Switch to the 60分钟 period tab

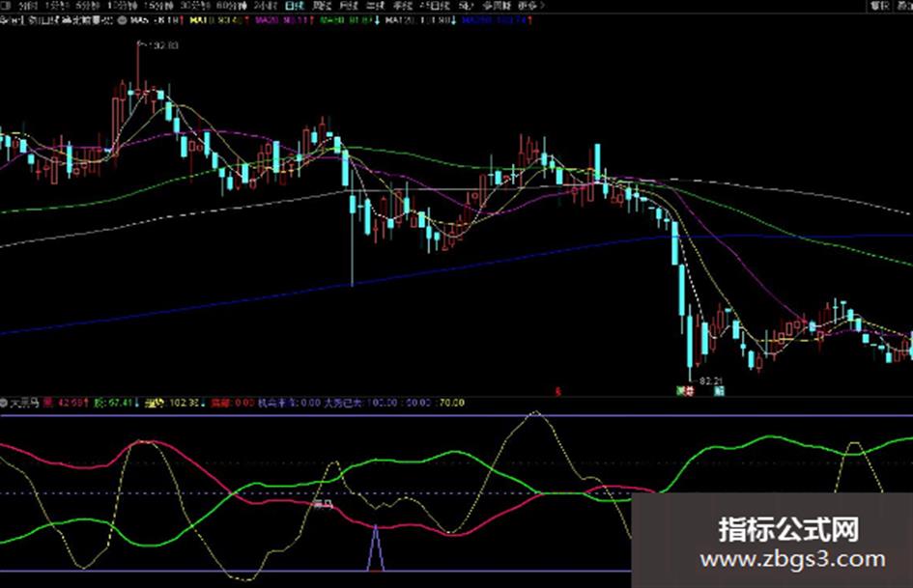(x=231, y=6)
